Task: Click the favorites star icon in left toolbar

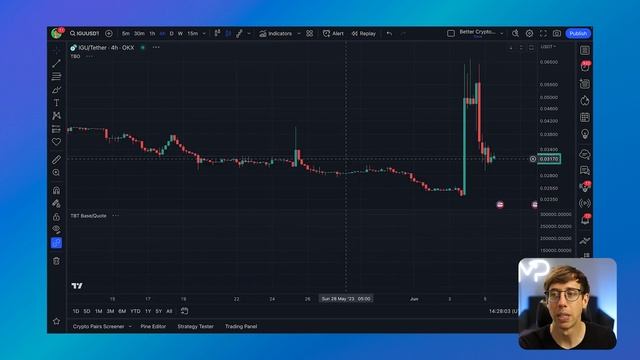Action: (x=56, y=321)
